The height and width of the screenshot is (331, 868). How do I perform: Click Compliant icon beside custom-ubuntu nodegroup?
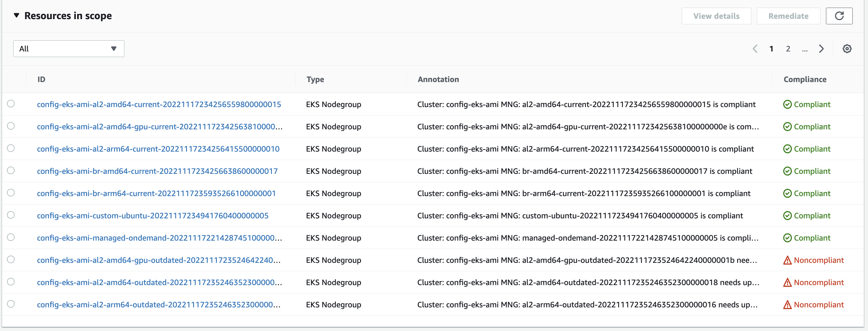point(788,215)
